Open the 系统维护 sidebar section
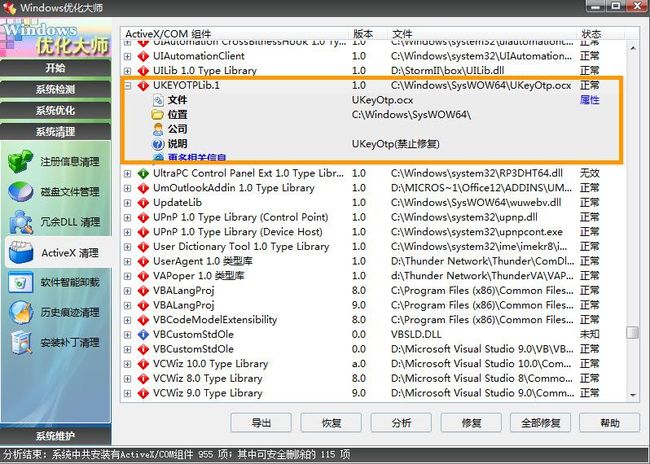 [56, 436]
